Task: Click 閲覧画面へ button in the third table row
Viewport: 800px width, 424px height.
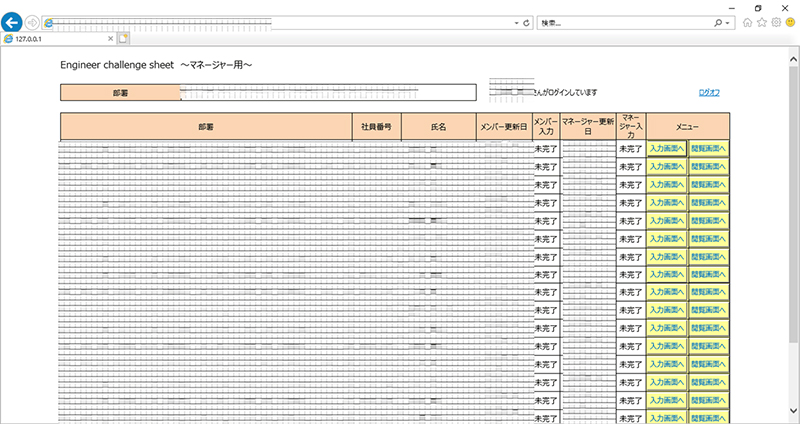Action: 708,184
